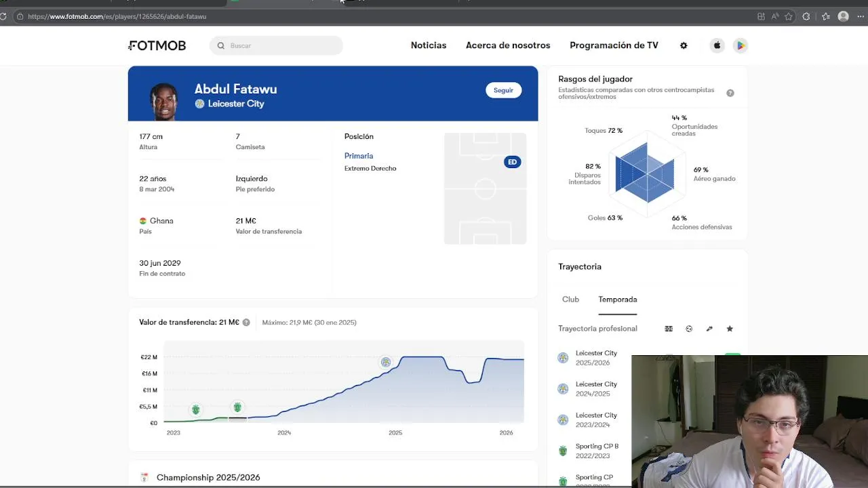Click the assists boot column icon in Trayectoria
The image size is (868, 488).
click(x=709, y=329)
